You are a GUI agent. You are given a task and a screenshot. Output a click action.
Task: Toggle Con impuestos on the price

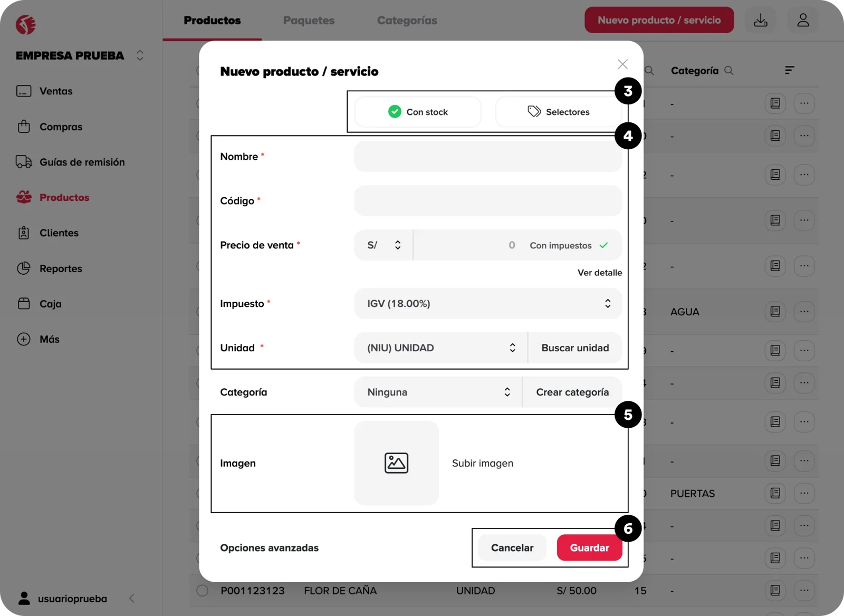pyautogui.click(x=569, y=245)
